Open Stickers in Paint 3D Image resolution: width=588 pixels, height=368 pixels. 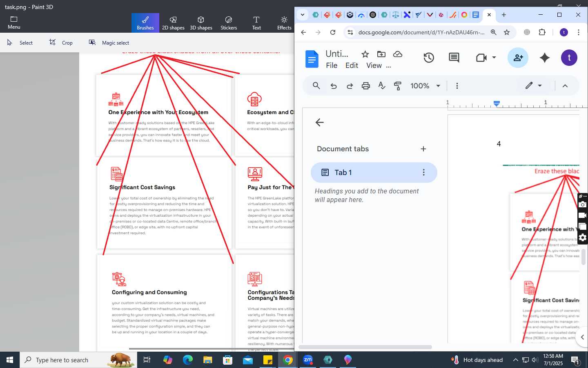coord(229,23)
